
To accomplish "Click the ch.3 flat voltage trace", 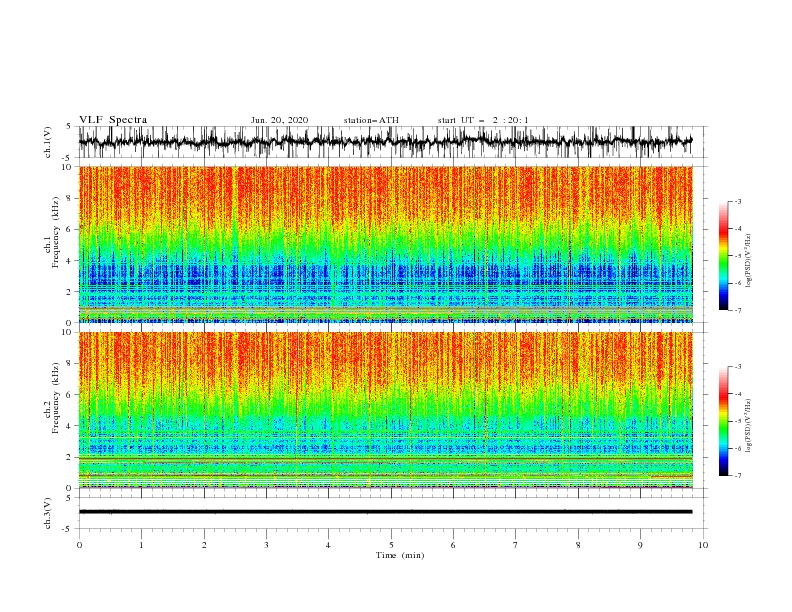I will tap(386, 512).
